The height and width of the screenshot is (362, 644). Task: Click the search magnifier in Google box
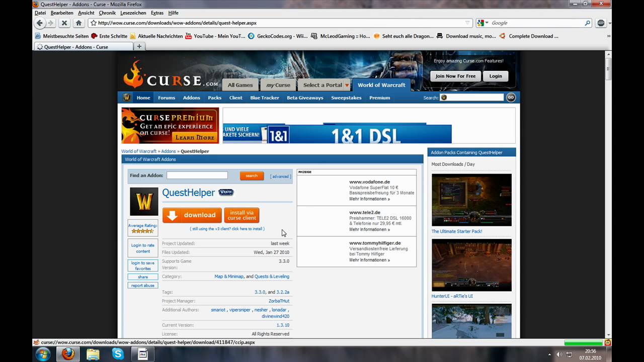click(587, 23)
